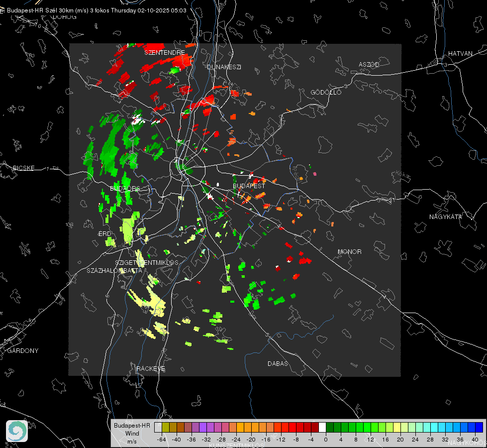Click the 0 legend tick value
Viewport: 487px width, 448px height.
[326, 440]
